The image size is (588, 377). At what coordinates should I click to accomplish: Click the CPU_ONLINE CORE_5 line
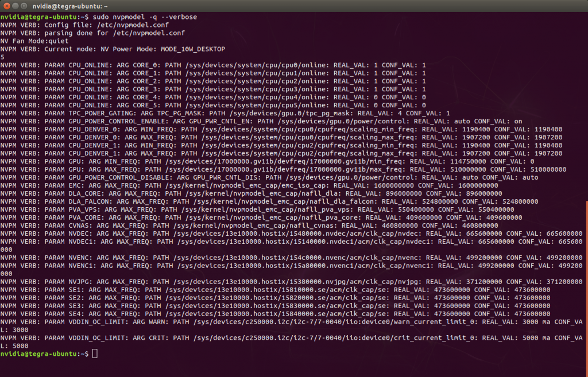213,106
